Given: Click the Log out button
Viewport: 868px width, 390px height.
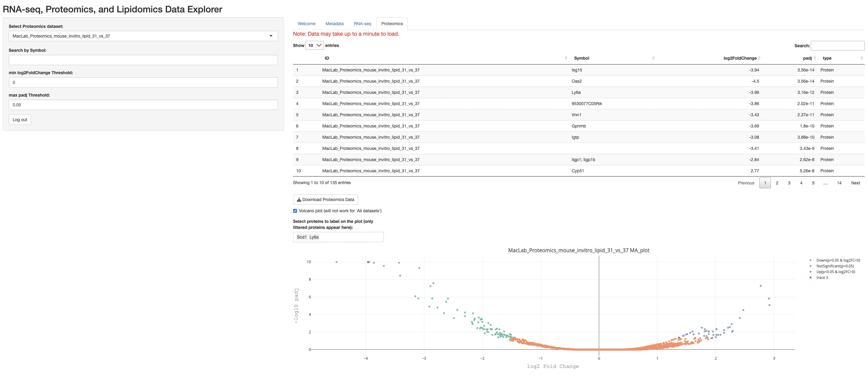Looking at the screenshot, I should point(20,119).
